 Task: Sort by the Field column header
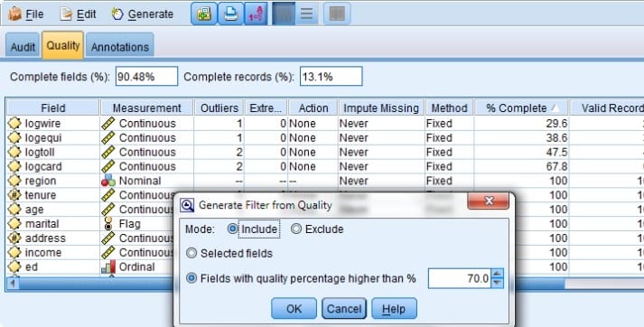[53, 108]
